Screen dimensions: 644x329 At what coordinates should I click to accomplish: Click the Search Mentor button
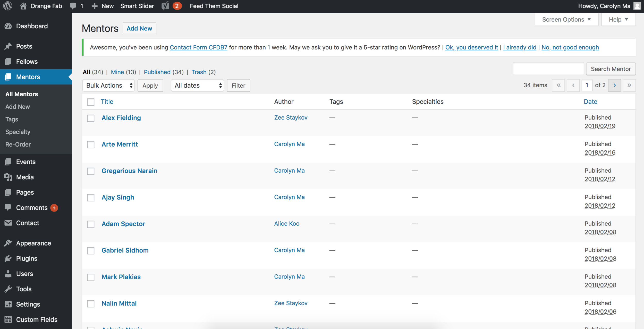coord(611,69)
